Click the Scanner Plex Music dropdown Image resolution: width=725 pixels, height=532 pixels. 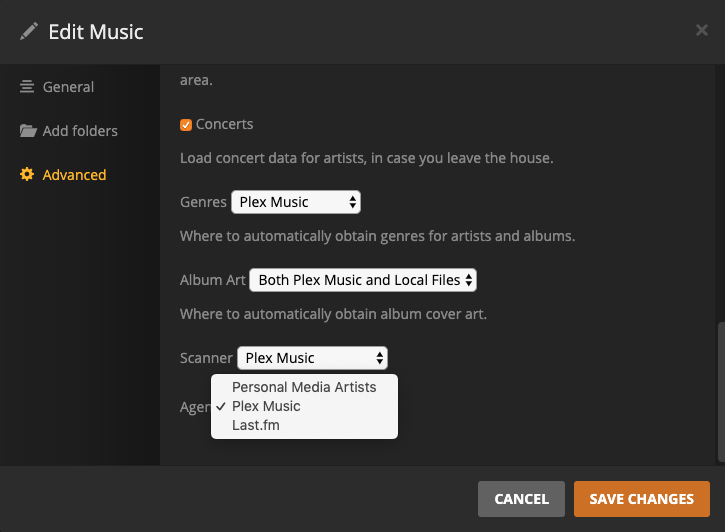tap(312, 358)
